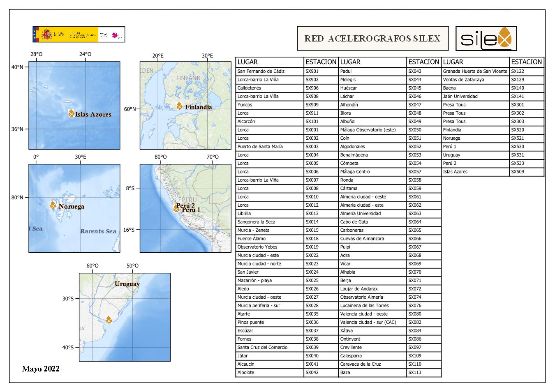
Task: Open the Islas Azores map thumbnail
Action: pos(74,105)
